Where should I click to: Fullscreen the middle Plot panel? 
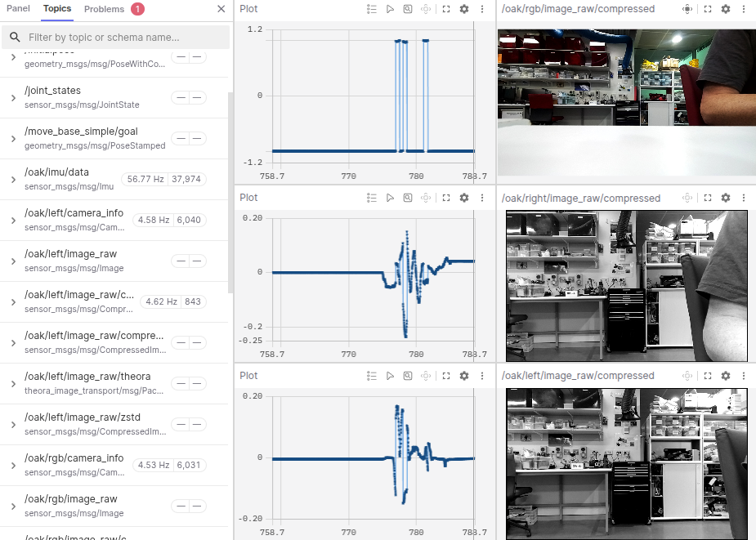pyautogui.click(x=445, y=198)
